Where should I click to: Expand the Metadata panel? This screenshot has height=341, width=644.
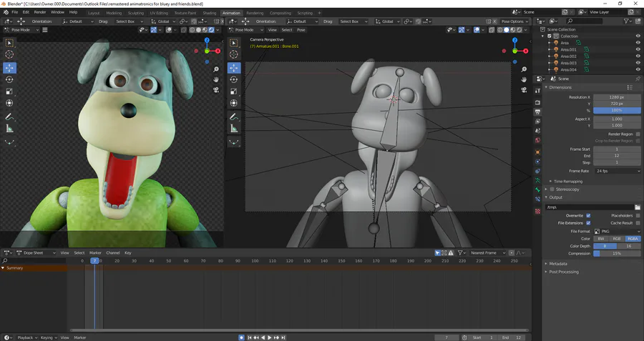point(556,264)
